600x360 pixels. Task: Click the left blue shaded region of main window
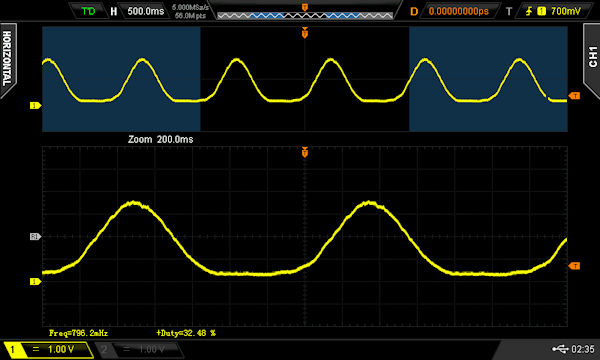click(x=121, y=79)
